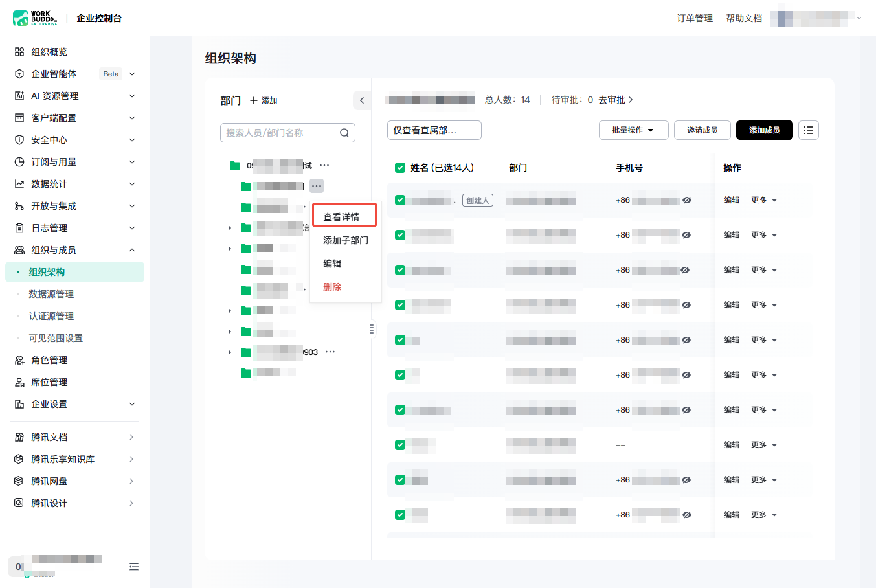876x588 pixels.
Task: Open the list view settings icon
Action: point(809,130)
